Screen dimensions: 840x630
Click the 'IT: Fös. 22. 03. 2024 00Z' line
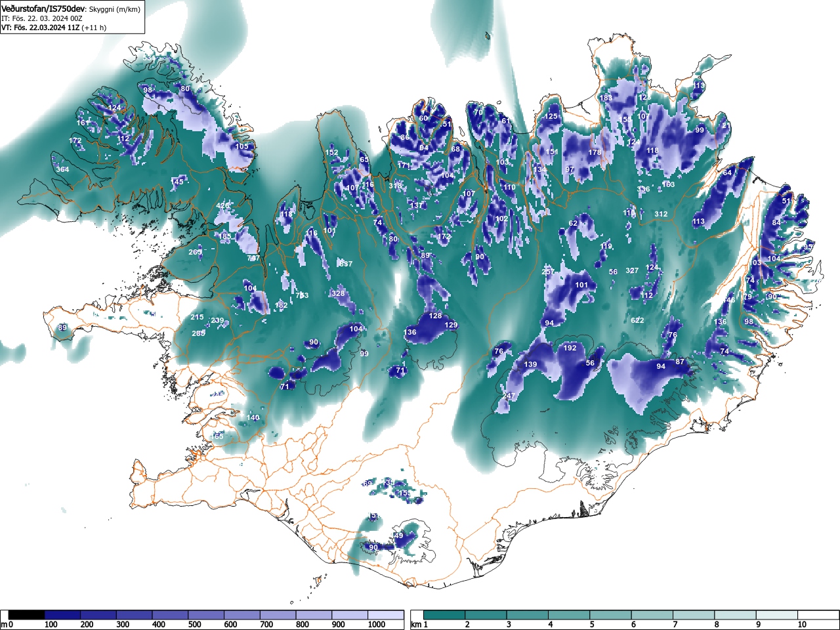click(42, 18)
